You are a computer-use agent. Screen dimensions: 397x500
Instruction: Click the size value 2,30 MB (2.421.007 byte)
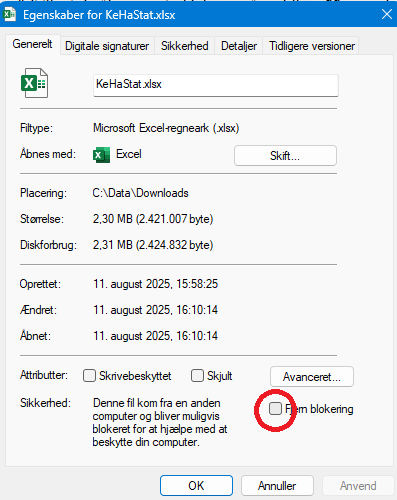coord(153,219)
